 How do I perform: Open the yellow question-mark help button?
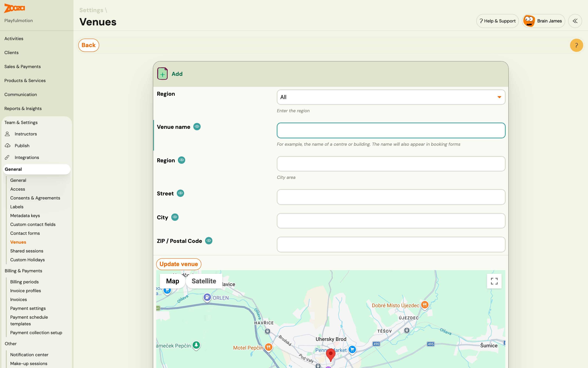coord(576,45)
